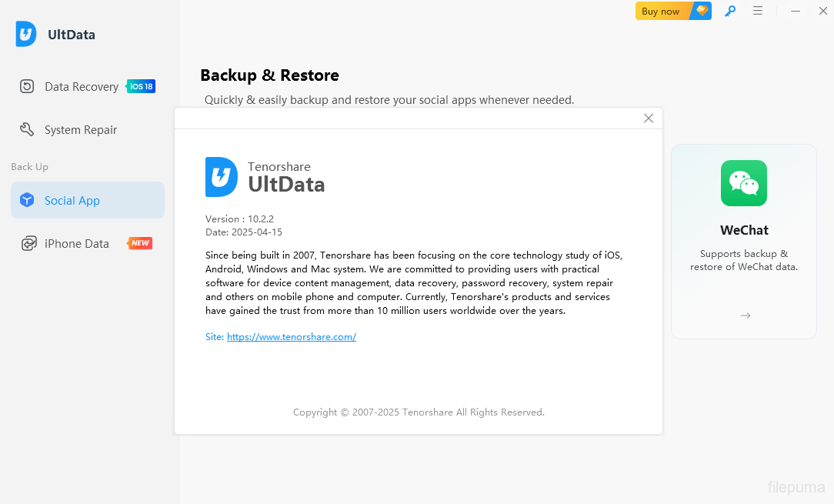
Task: Click the iPhone Data backup icon
Action: tap(28, 244)
